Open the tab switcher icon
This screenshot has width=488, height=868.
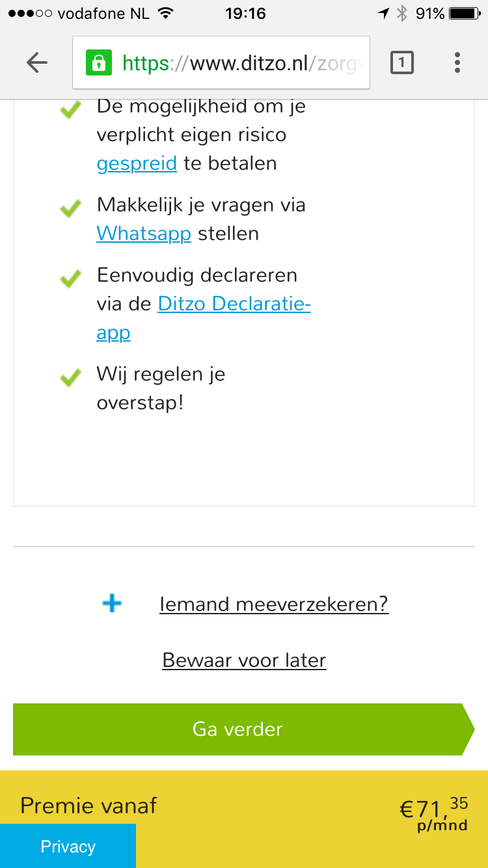(401, 62)
